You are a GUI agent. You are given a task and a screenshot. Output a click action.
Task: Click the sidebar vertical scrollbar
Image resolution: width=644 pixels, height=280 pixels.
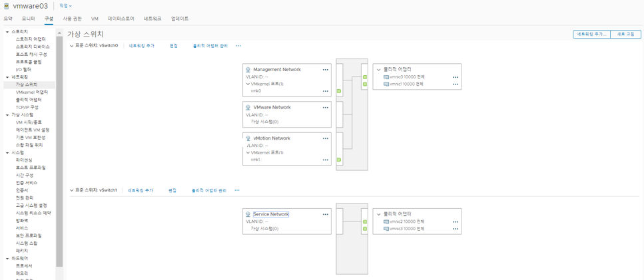pyautogui.click(x=59, y=152)
